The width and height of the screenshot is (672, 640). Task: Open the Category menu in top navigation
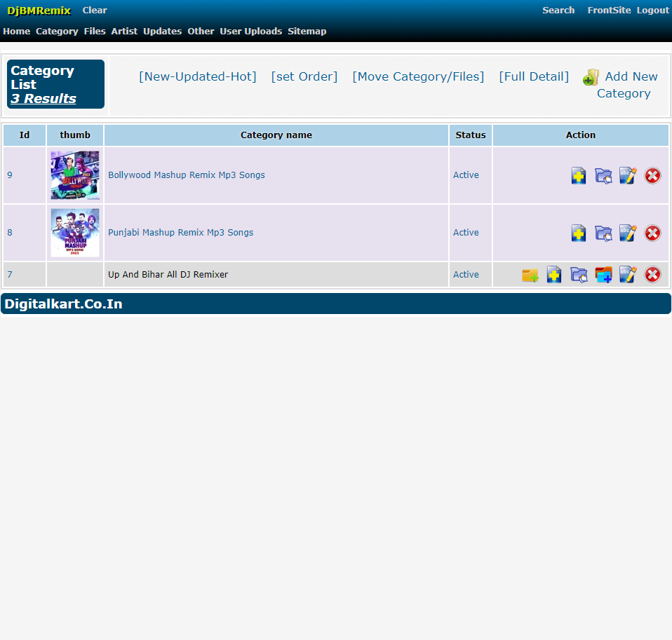pos(57,32)
